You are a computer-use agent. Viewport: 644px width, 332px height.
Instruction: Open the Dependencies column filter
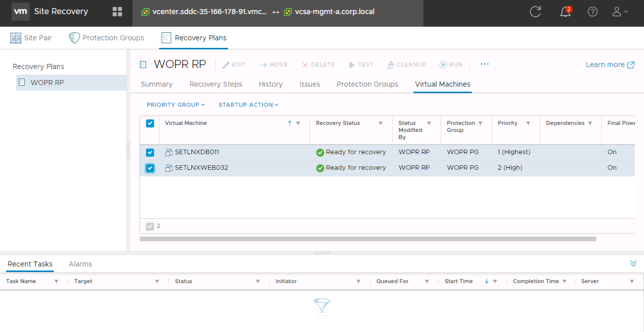(590, 123)
